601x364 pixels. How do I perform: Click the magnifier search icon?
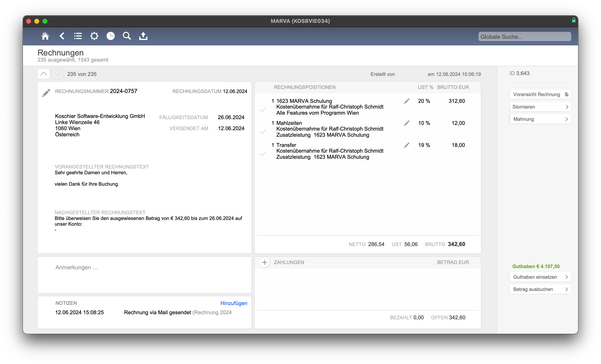coord(127,36)
